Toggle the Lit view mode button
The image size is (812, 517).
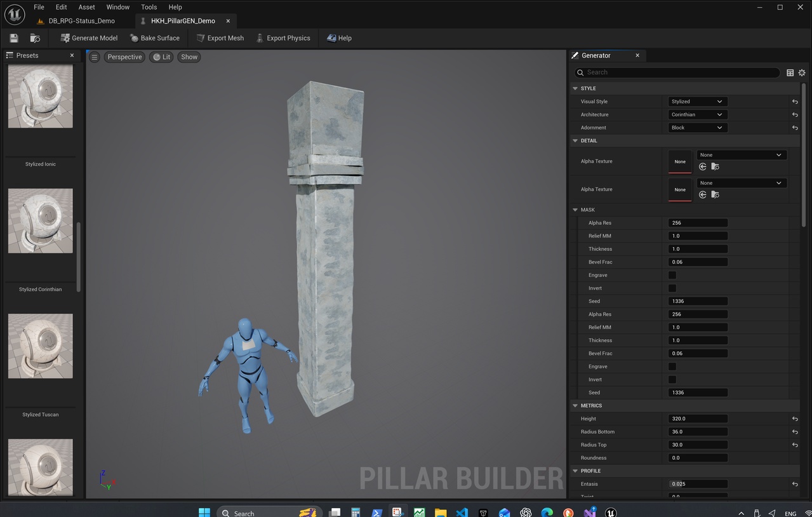pos(161,57)
